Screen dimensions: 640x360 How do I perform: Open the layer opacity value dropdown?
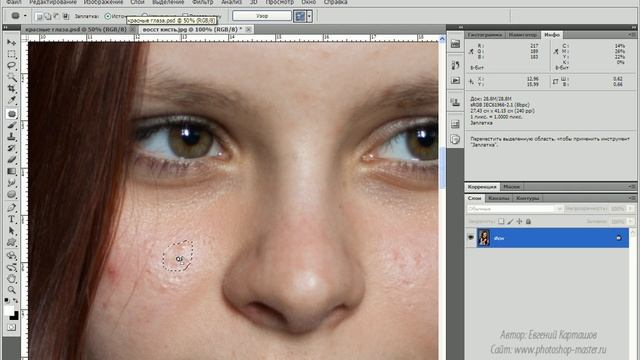[631, 209]
